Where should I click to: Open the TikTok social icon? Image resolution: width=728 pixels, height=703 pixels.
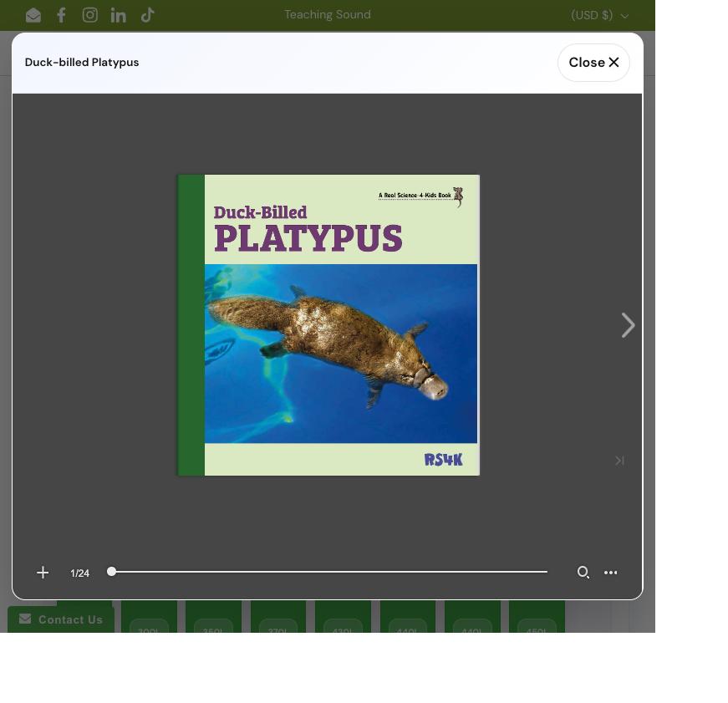(x=147, y=15)
